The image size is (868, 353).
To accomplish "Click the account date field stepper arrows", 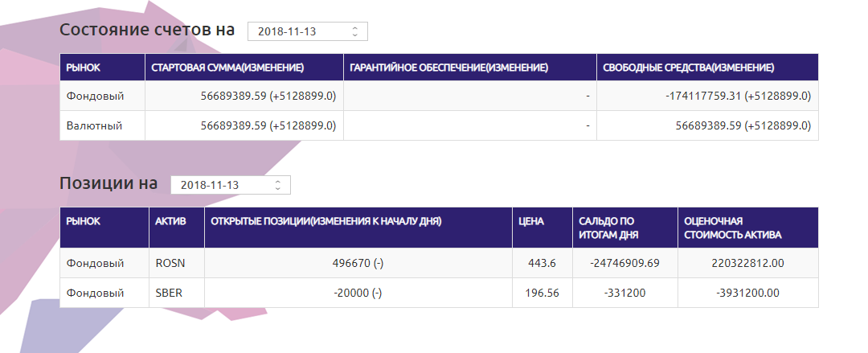I will coord(355,31).
